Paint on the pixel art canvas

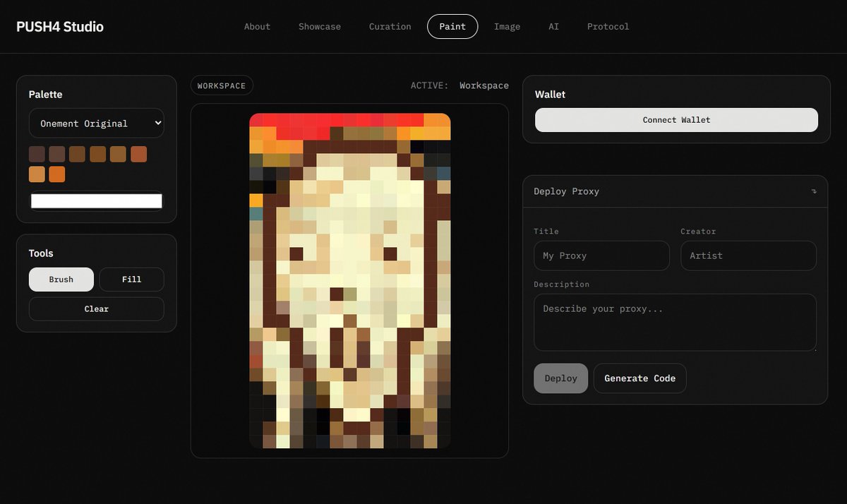click(350, 281)
